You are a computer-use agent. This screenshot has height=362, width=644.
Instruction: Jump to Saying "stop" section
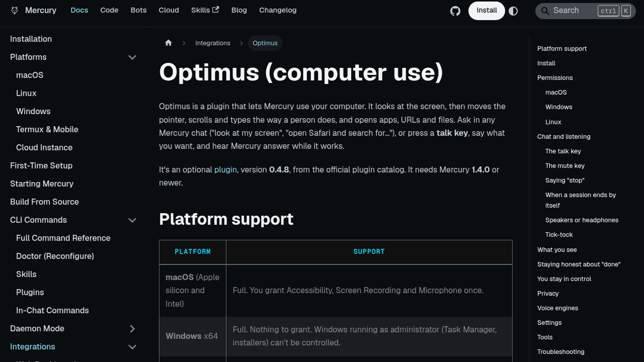565,180
